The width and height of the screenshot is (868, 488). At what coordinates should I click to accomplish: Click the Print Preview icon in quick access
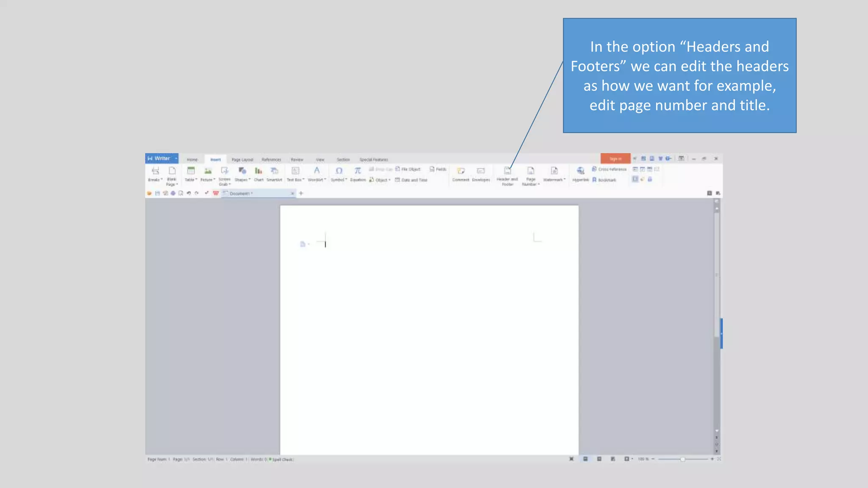[x=181, y=193]
